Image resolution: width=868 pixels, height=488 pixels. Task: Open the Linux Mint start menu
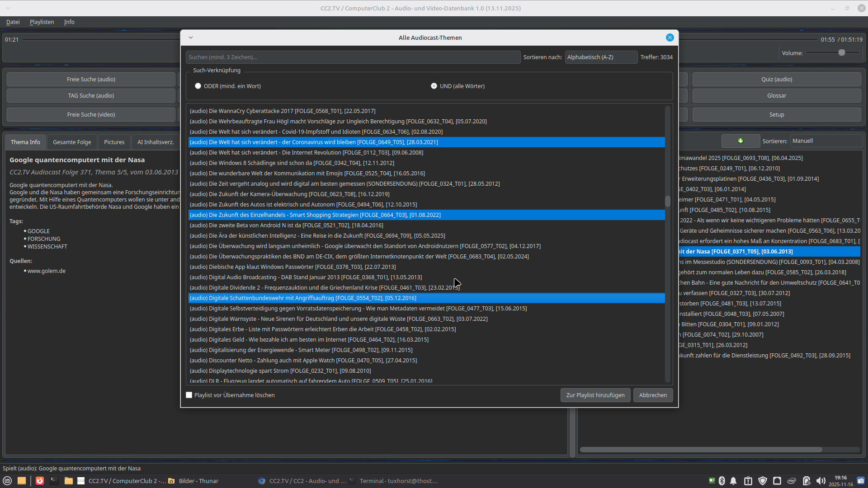click(x=7, y=481)
